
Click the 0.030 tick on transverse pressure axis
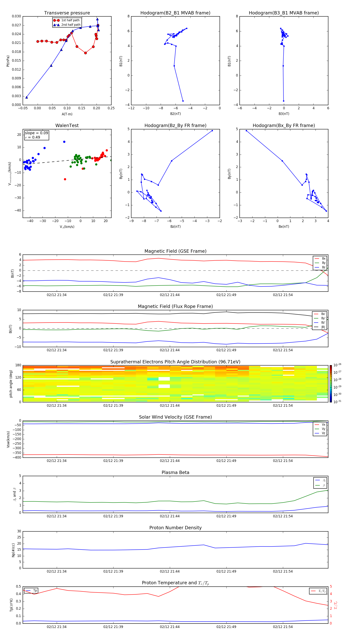[x=17, y=16]
